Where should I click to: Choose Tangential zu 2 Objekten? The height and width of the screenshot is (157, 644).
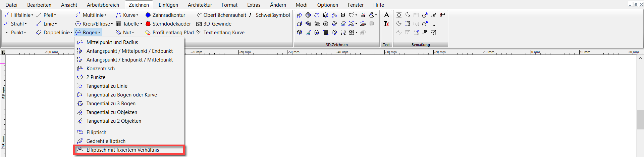129,121
